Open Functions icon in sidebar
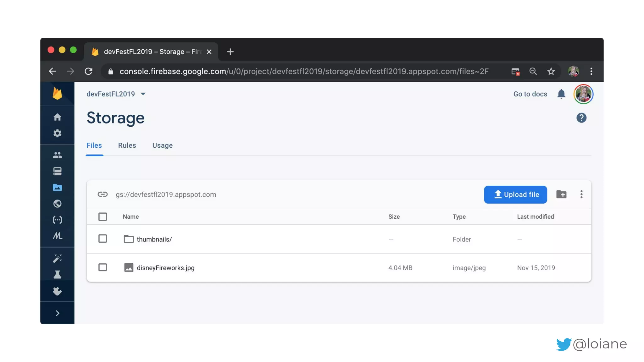Viewport: 644px width, 362px height. (x=57, y=220)
